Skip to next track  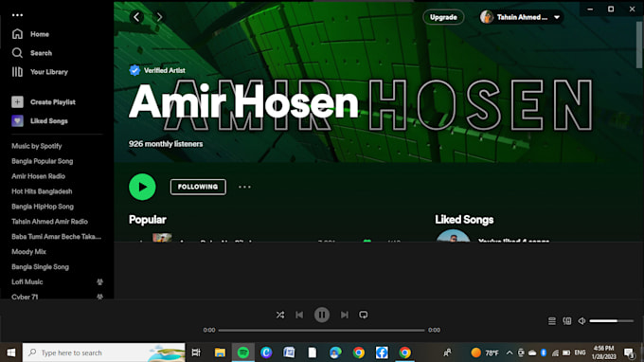(x=344, y=315)
